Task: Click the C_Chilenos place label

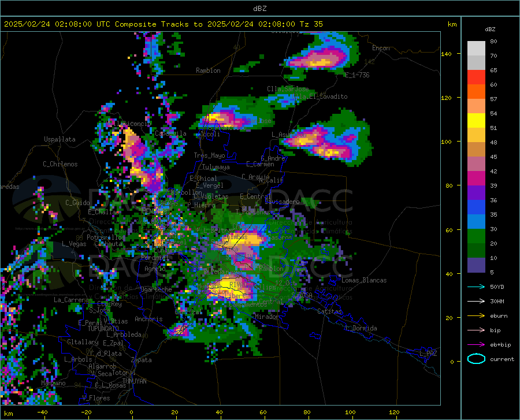Action: [x=60, y=164]
